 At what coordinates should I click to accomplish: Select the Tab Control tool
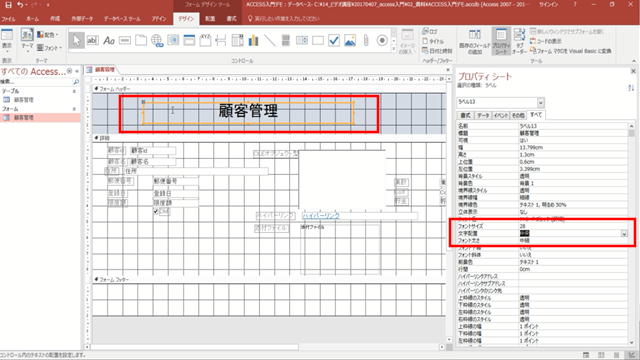(141, 40)
